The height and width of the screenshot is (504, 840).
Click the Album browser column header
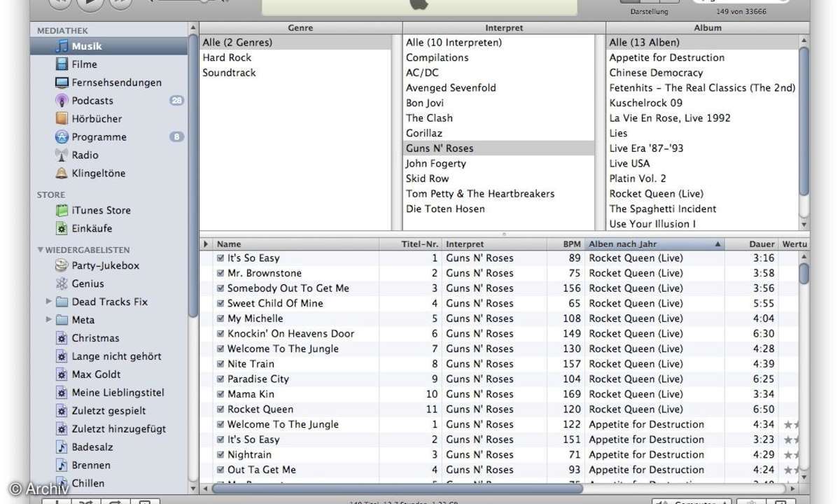click(708, 28)
